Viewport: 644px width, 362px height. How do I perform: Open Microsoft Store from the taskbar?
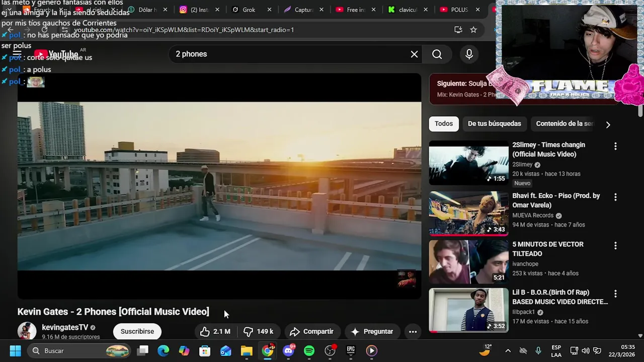pyautogui.click(x=205, y=350)
